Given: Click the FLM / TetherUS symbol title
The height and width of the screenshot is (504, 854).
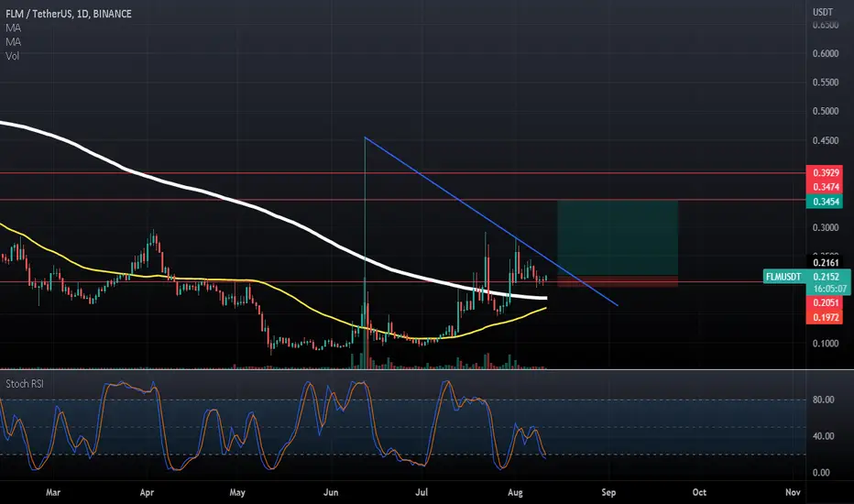Looking at the screenshot, I should point(69,14).
